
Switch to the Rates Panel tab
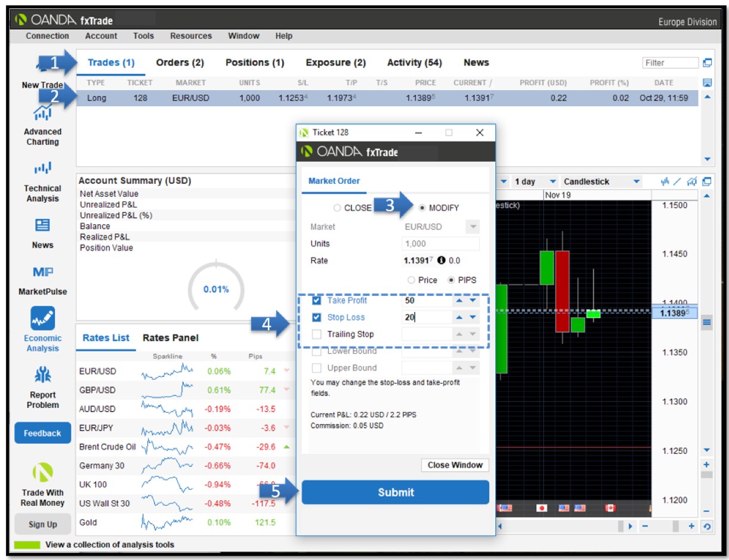click(x=171, y=338)
